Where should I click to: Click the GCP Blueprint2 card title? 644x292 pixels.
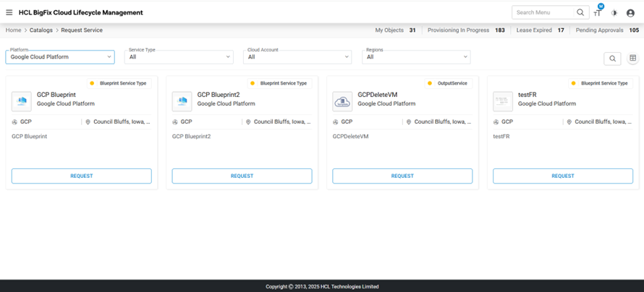[218, 95]
